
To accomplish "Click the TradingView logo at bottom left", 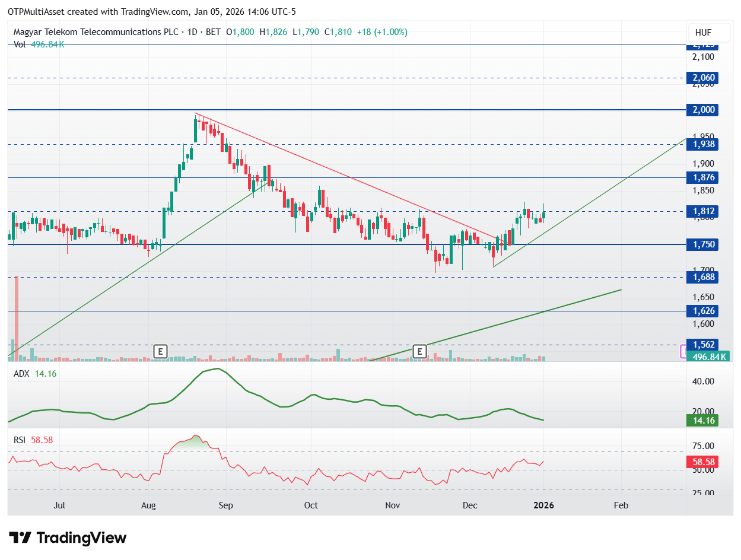I will (x=69, y=538).
